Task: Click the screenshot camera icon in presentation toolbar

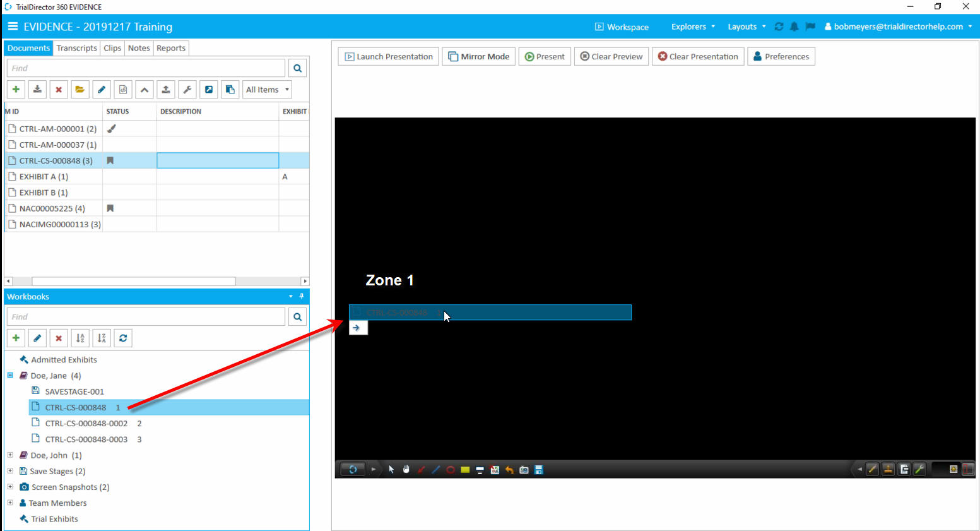Action: 524,470
